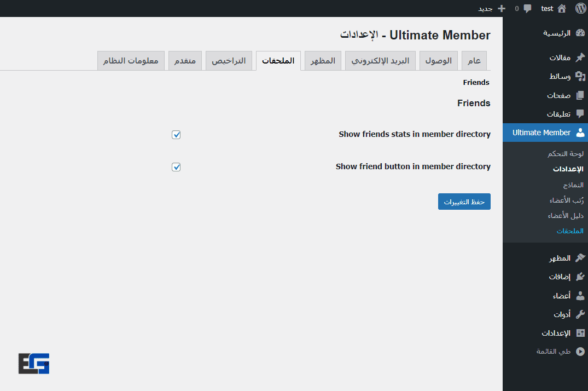Open the معلومات النظام tab
The image size is (588, 391).
click(x=131, y=61)
